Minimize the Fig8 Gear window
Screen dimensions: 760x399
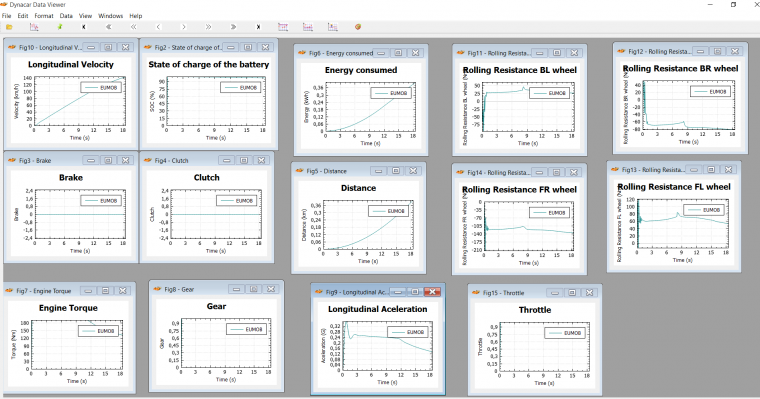(236, 289)
